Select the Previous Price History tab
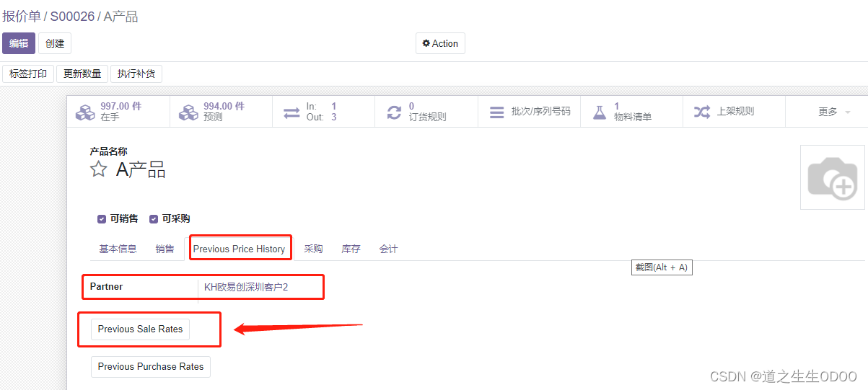The height and width of the screenshot is (390, 868). (x=239, y=249)
